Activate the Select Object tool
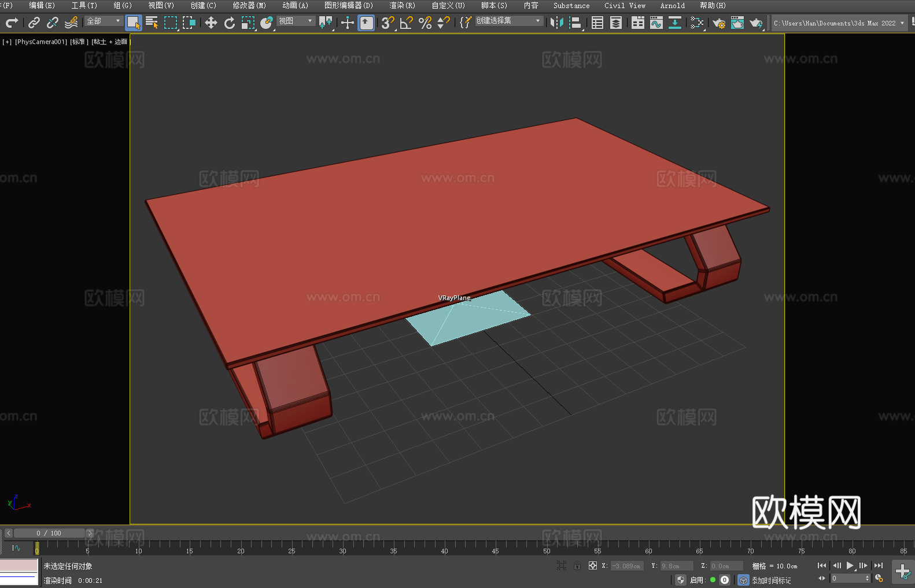The width and height of the screenshot is (915, 588). tap(134, 23)
